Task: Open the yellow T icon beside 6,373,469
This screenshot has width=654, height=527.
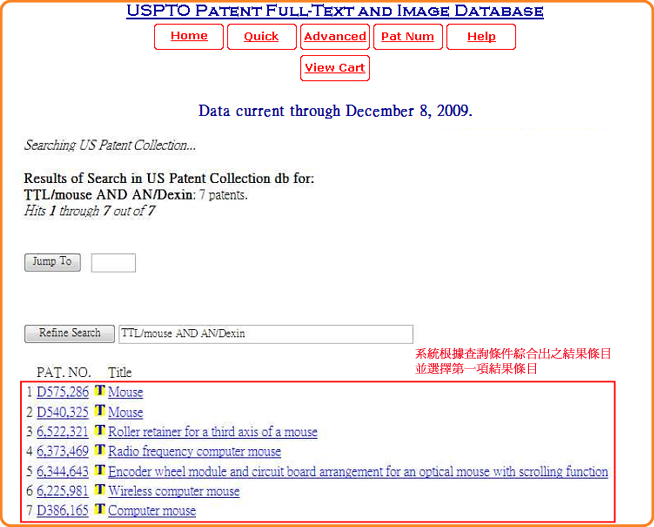Action: click(99, 450)
